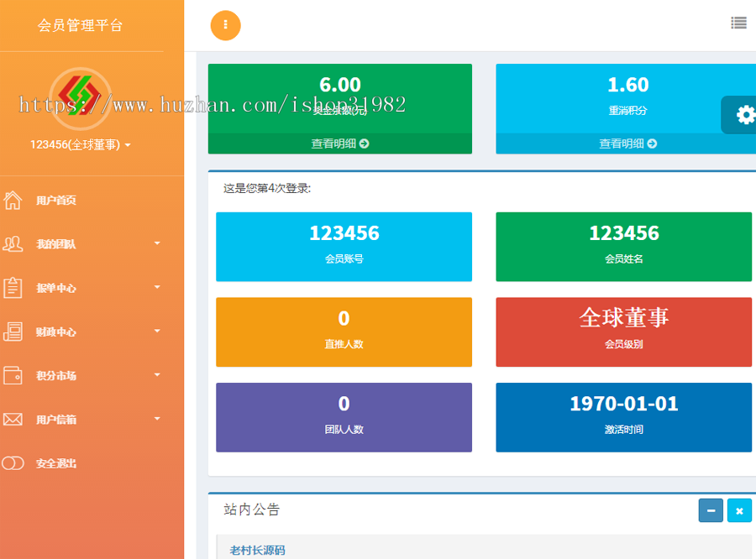756x559 pixels.
Task: Select the 报单中心 menu label
Action: 56,288
